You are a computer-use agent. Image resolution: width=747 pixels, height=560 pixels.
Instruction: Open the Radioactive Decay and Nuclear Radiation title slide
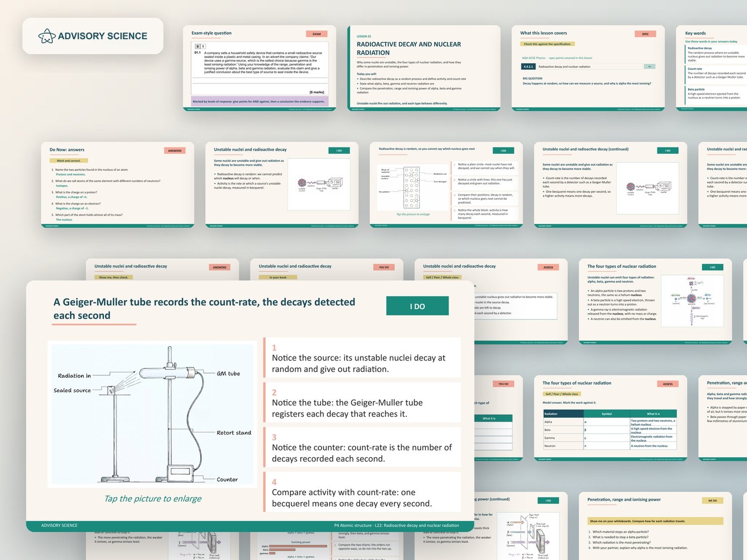tap(424, 68)
